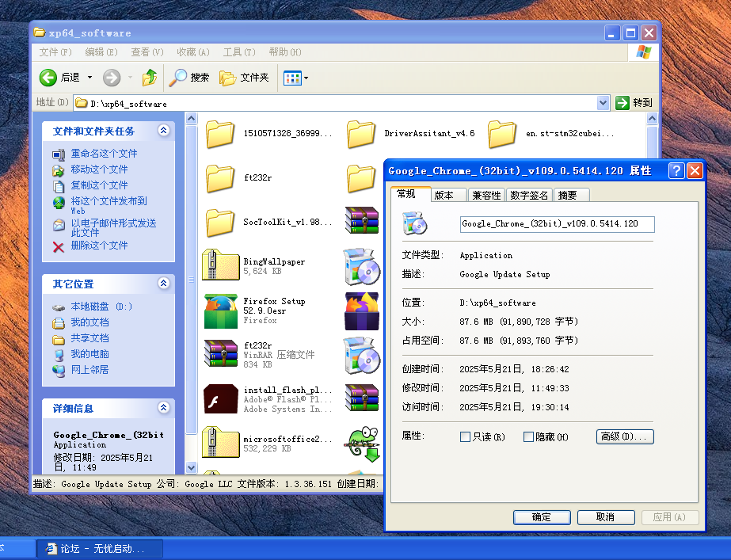Click the 确定 button

pos(542,517)
